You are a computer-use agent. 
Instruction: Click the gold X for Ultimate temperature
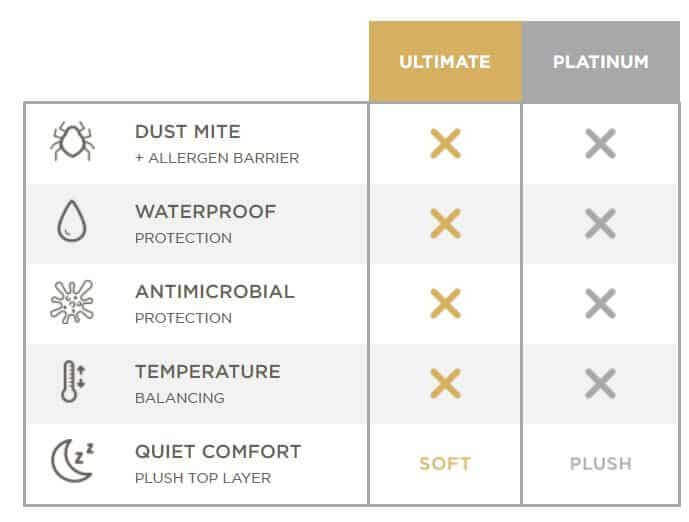coord(445,384)
